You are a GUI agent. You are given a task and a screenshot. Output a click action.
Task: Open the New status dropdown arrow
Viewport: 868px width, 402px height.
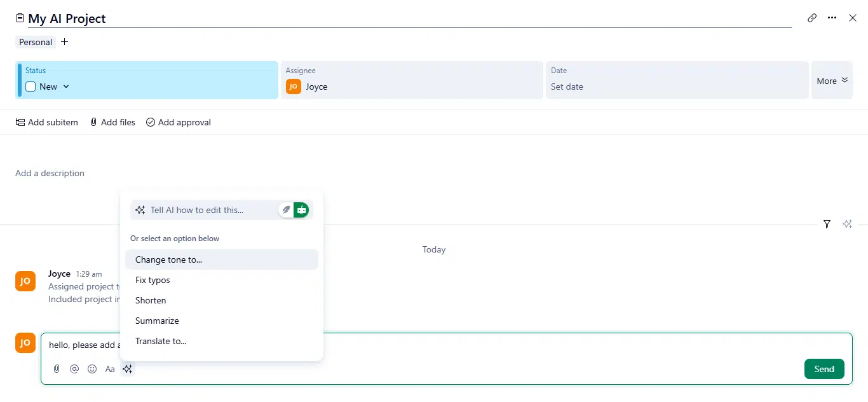(x=66, y=87)
